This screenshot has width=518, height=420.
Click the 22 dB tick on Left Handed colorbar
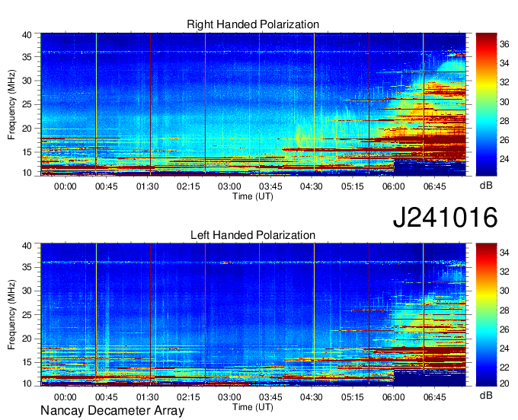[x=504, y=367]
